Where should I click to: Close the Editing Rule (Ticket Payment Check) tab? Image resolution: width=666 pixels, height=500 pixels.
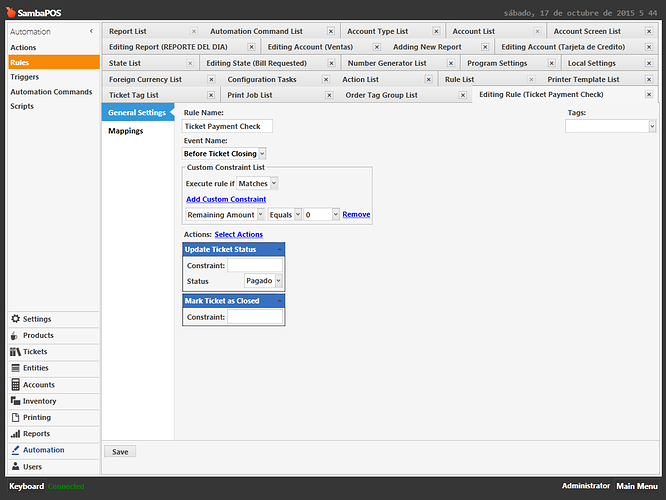649,94
